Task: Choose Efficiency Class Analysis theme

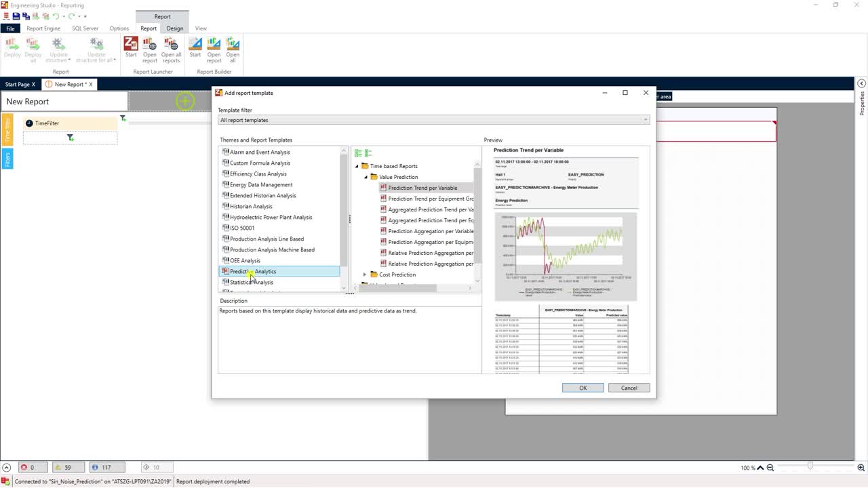Action: (258, 174)
